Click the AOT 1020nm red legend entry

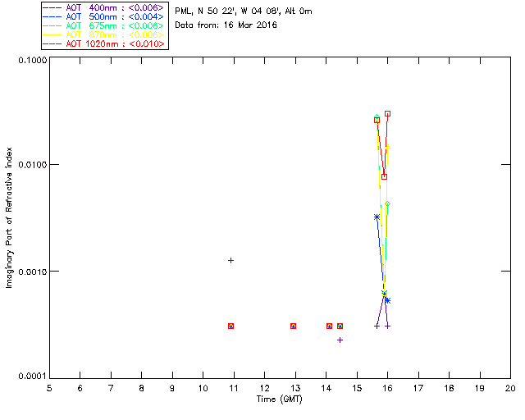pos(103,43)
